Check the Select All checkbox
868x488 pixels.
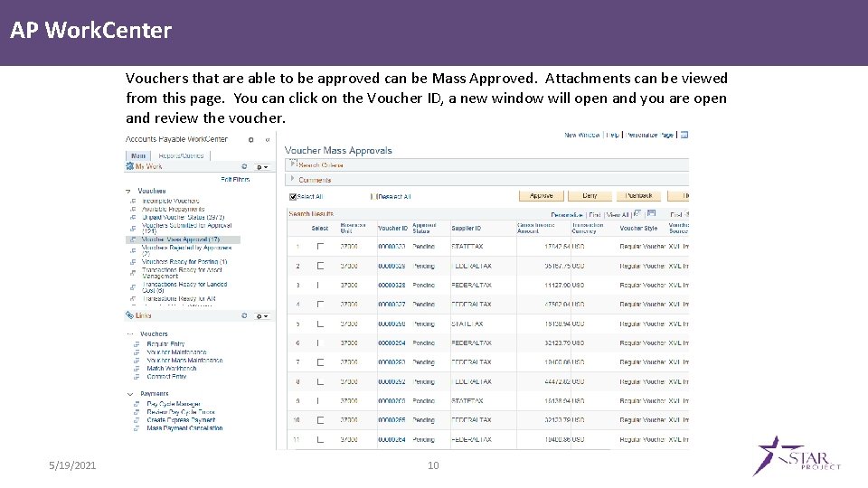[x=293, y=197]
